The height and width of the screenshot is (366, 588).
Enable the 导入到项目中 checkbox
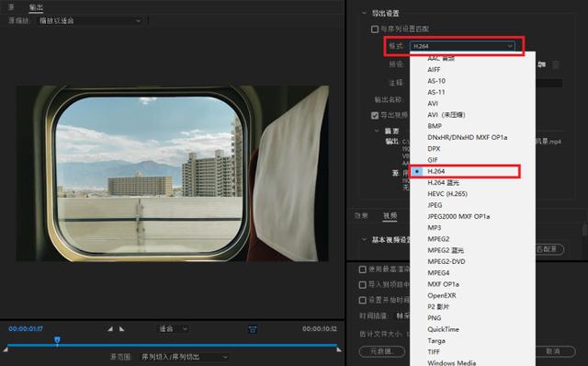362,284
